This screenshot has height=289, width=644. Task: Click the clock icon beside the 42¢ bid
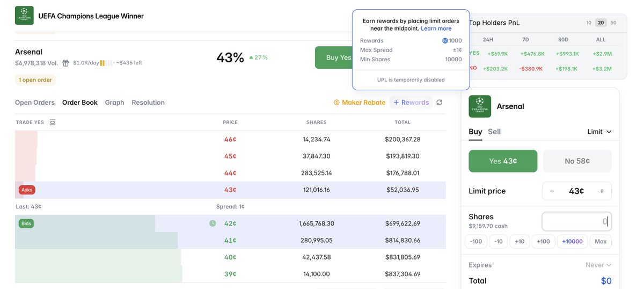click(x=213, y=223)
